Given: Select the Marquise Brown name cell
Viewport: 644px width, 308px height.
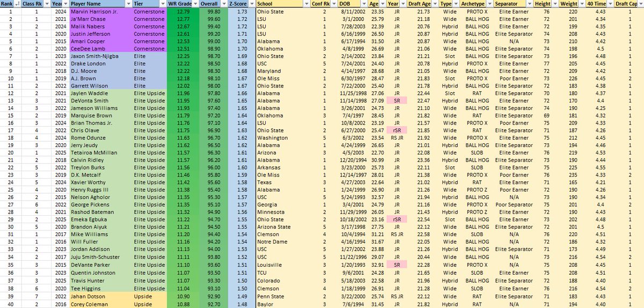Looking at the screenshot, I should point(100,115).
